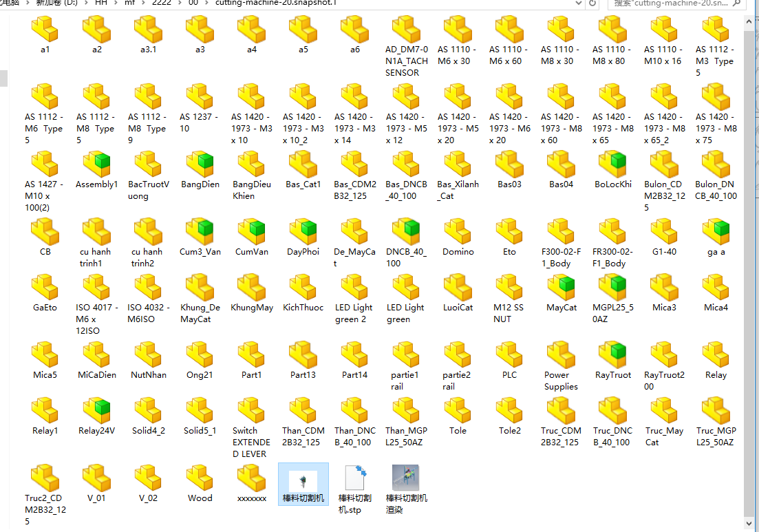Viewport: 759px width, 532px height.
Task: Select the CumVan assembly icon
Action: [251, 231]
